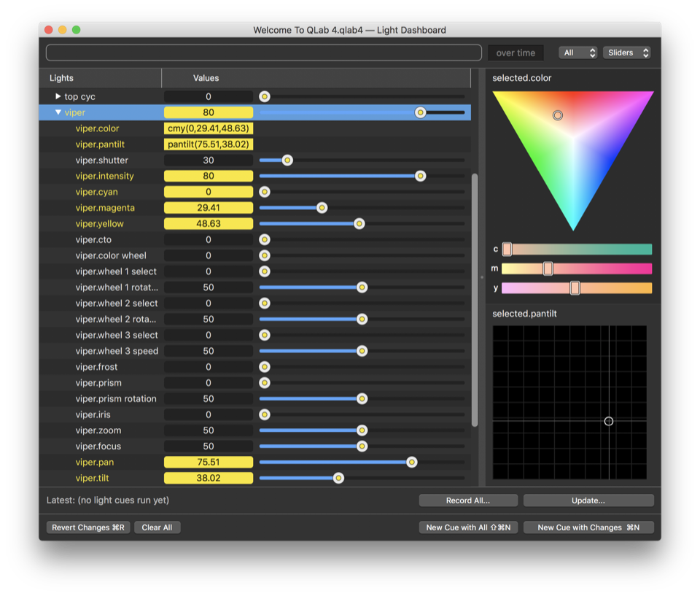Click the over time field

[x=516, y=53]
